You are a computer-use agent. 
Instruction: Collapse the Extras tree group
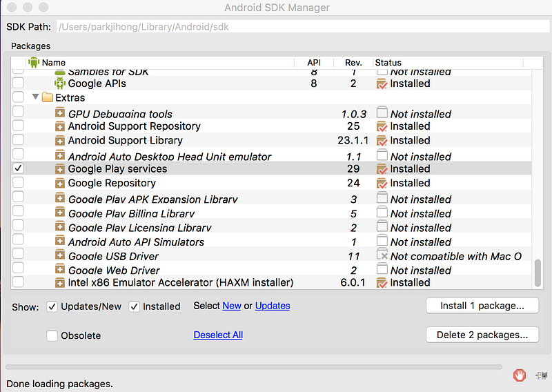click(x=35, y=97)
